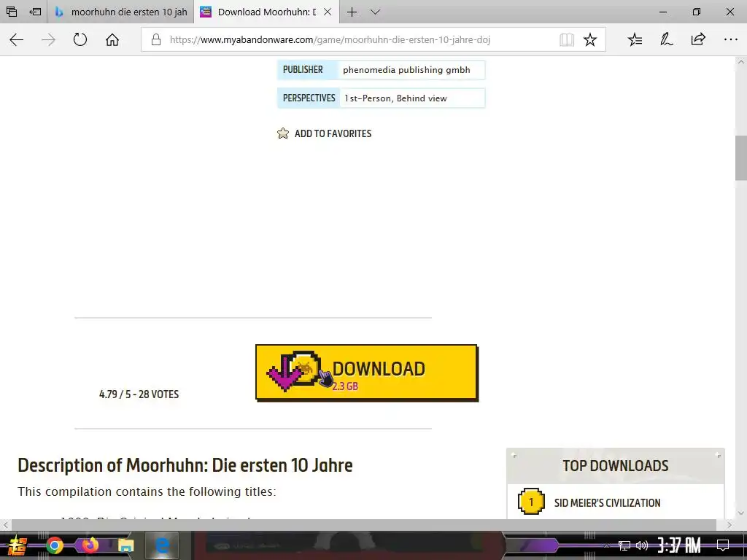Go to the home page
The width and height of the screenshot is (747, 560).
112,39
